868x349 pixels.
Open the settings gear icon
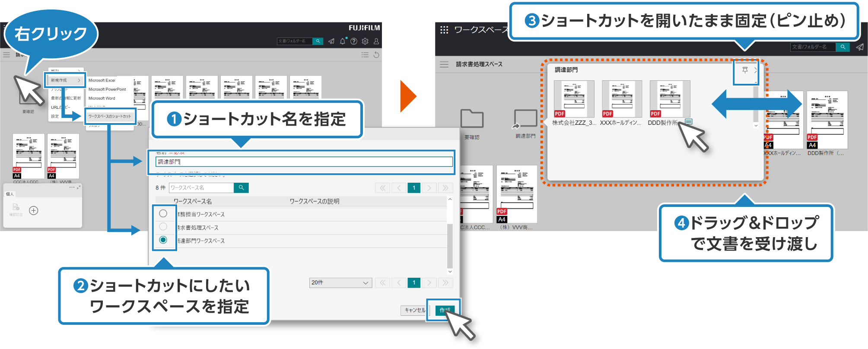pos(365,41)
